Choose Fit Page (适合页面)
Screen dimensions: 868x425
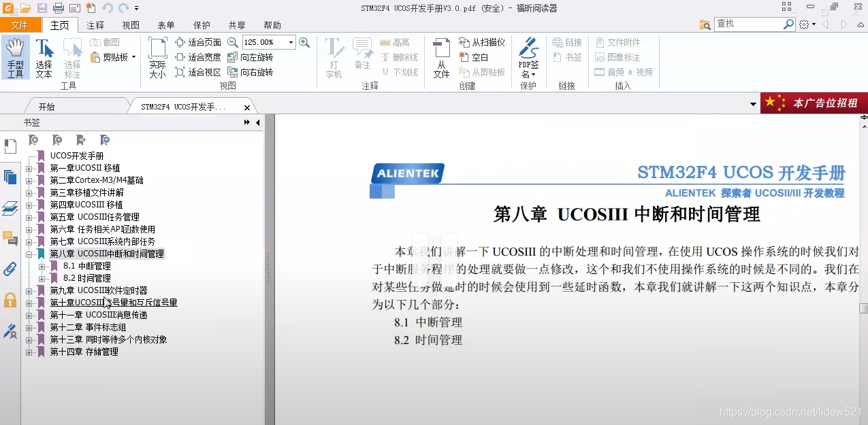(198, 42)
